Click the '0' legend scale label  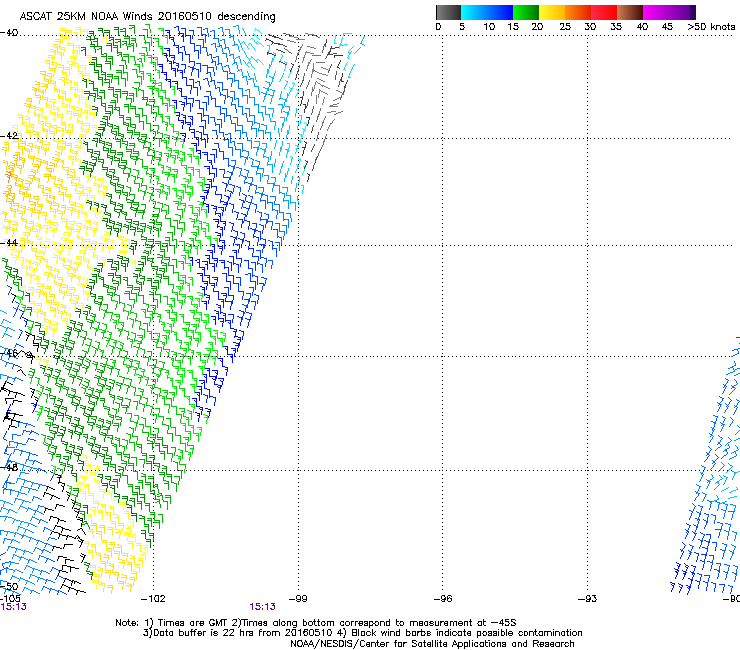(438, 26)
